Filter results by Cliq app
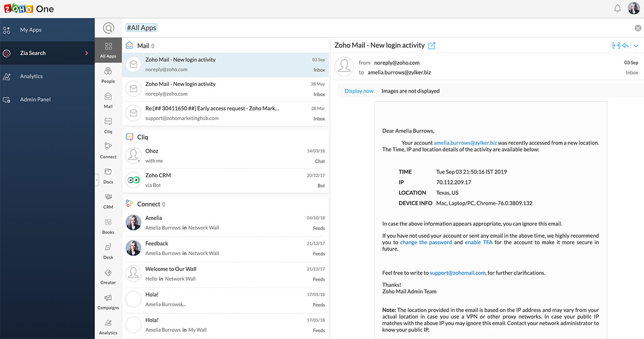This screenshot has height=339, width=644. pos(108,125)
